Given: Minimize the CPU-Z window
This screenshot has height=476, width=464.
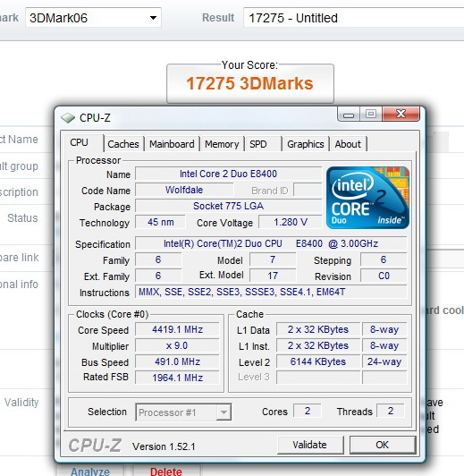Looking at the screenshot, I should [349, 115].
